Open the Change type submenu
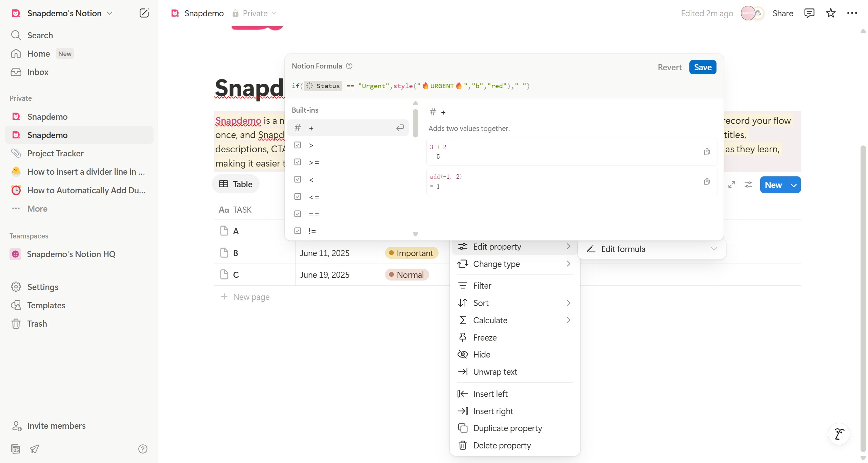 [514, 264]
